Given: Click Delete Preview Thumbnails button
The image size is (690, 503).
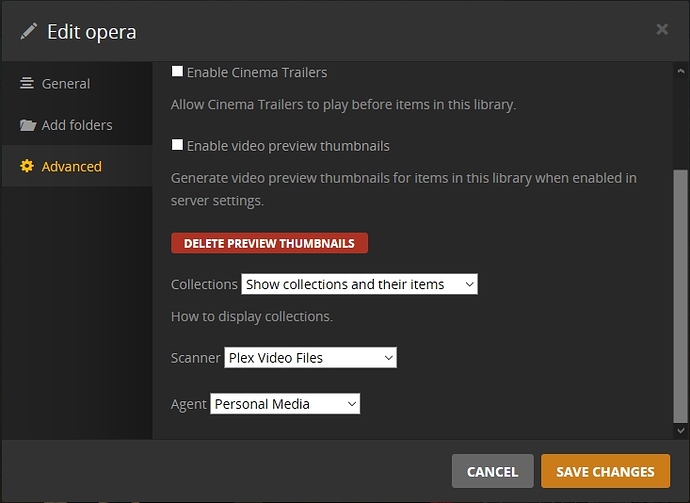Looking at the screenshot, I should [269, 243].
